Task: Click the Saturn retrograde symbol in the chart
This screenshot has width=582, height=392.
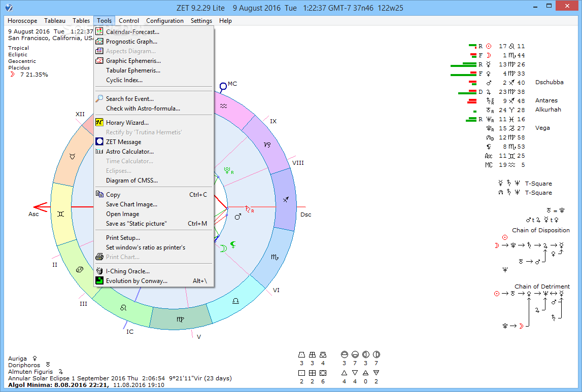Action: pyautogui.click(x=250, y=209)
